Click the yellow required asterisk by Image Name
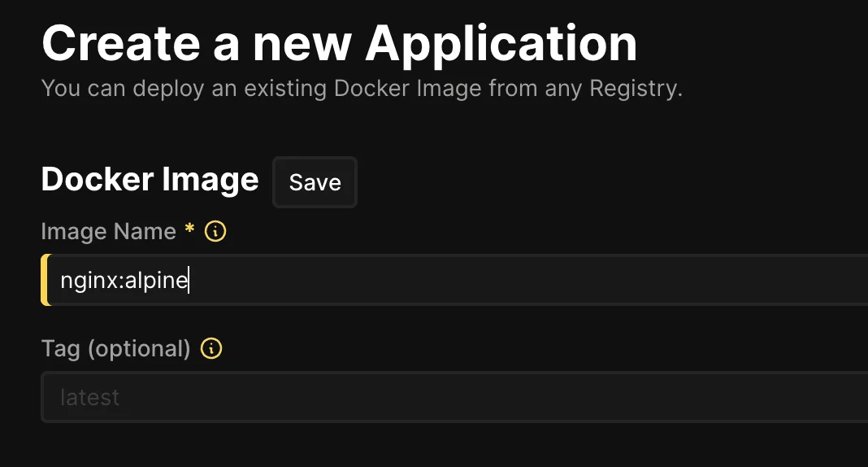 pyautogui.click(x=189, y=231)
